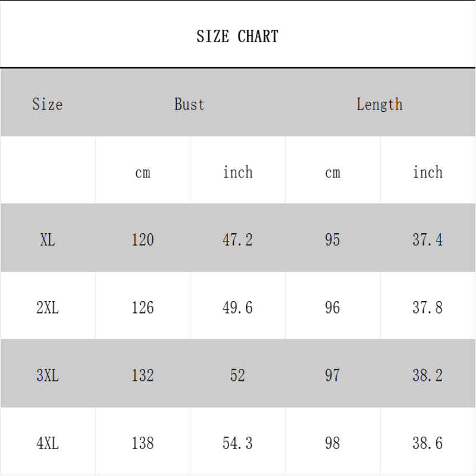Click the 38.2 length inch value
The image size is (476, 476).
coord(428,375)
